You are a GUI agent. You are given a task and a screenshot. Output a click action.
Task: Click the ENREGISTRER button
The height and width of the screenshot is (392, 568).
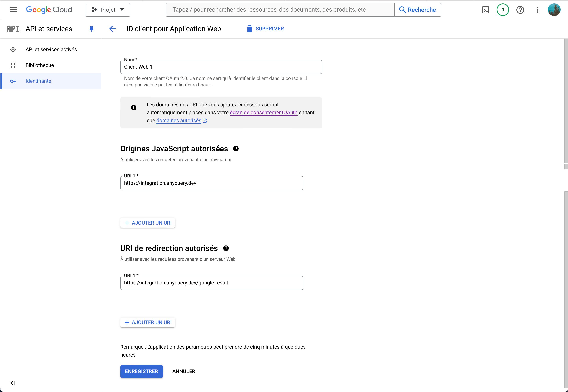pyautogui.click(x=141, y=371)
